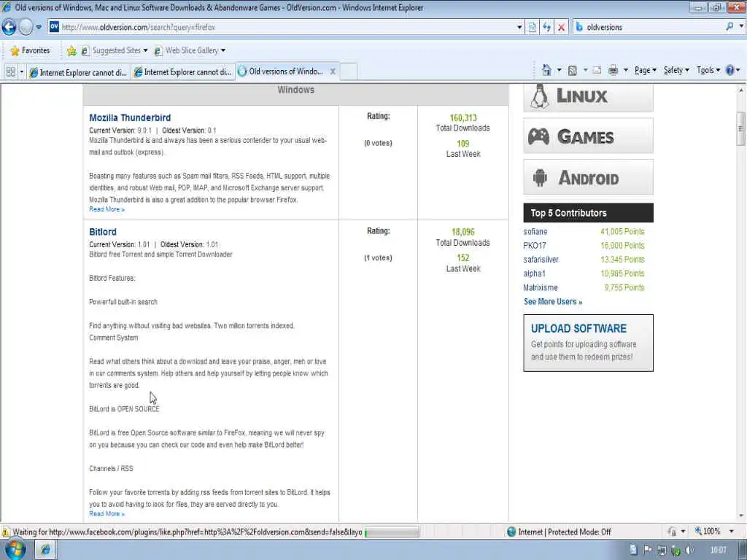The height and width of the screenshot is (560, 747).
Task: Click the Home icon in command bar
Action: point(546,71)
